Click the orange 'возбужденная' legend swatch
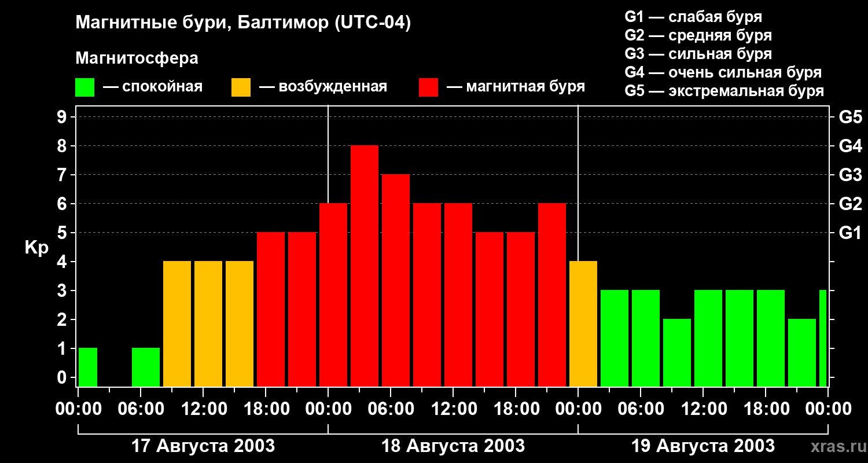 pyautogui.click(x=241, y=87)
